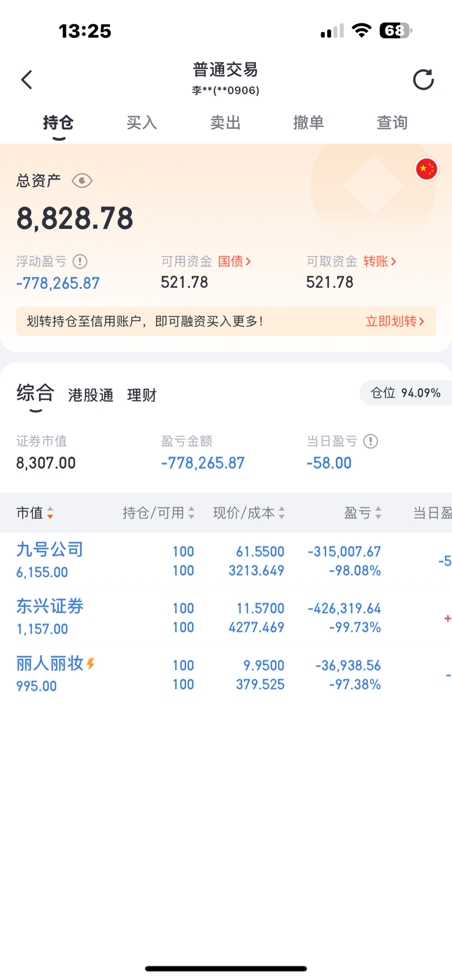The width and height of the screenshot is (452, 980).
Task: Switch to the 查询 tab
Action: (393, 122)
